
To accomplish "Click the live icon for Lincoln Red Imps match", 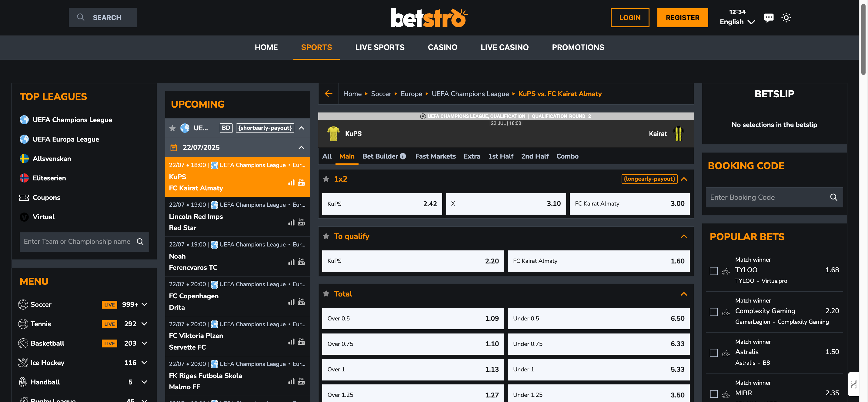I will pyautogui.click(x=301, y=222).
